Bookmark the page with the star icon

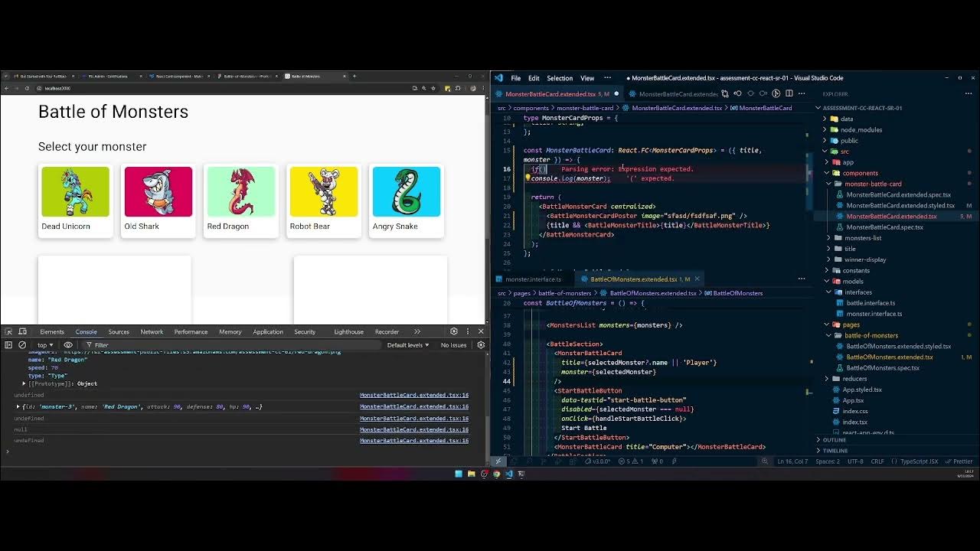[x=435, y=88]
